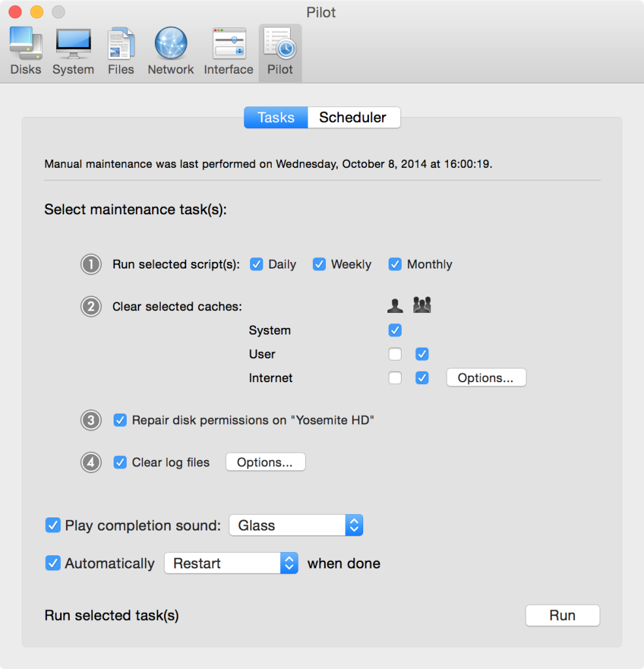
Task: Click the 'Select maintenance task(s):' heading
Action: (x=136, y=210)
